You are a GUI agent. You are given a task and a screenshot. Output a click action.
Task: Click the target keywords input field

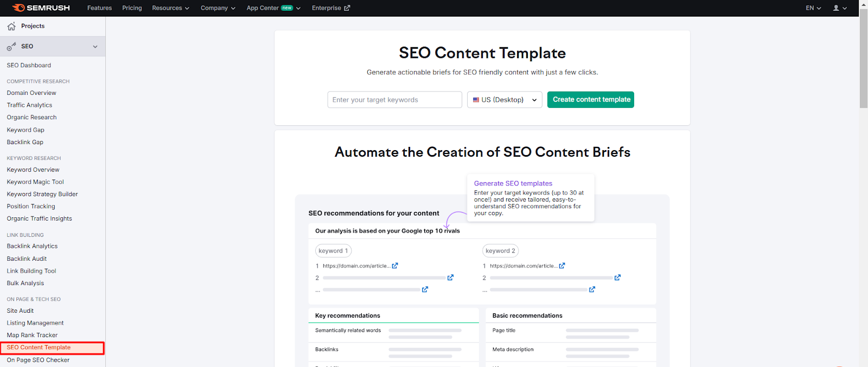pos(394,100)
